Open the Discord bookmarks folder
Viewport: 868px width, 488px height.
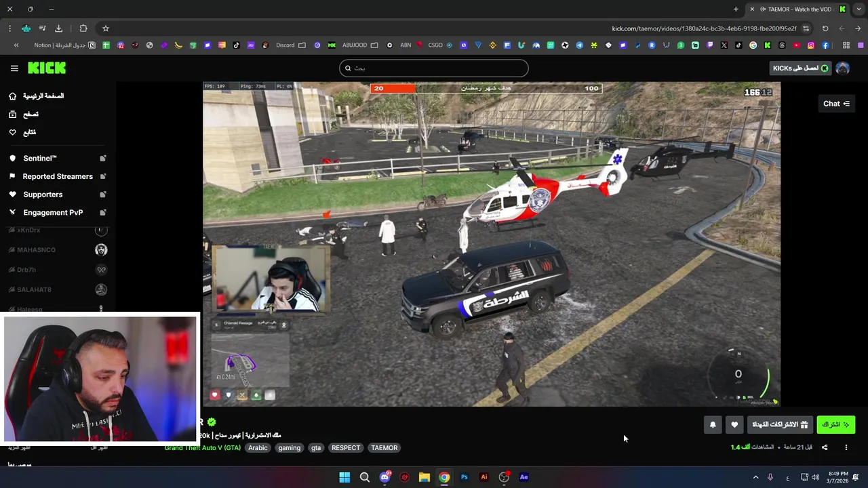tap(291, 45)
